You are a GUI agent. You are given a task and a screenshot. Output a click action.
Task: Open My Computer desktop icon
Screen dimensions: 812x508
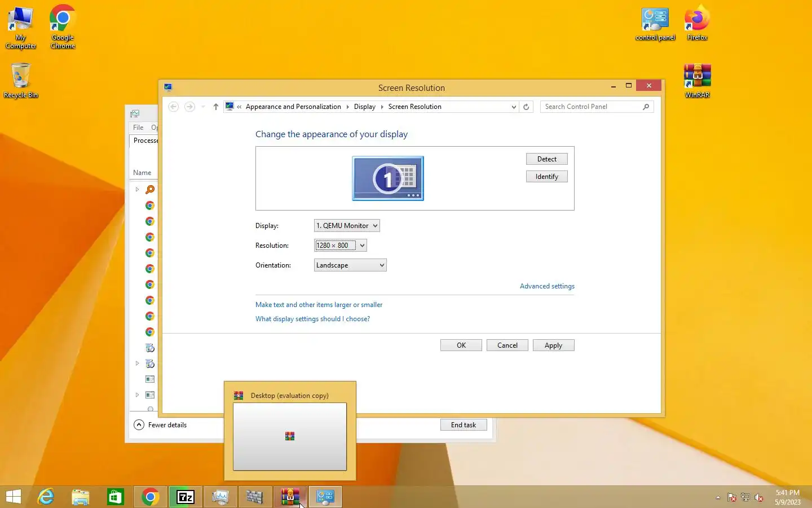click(21, 28)
